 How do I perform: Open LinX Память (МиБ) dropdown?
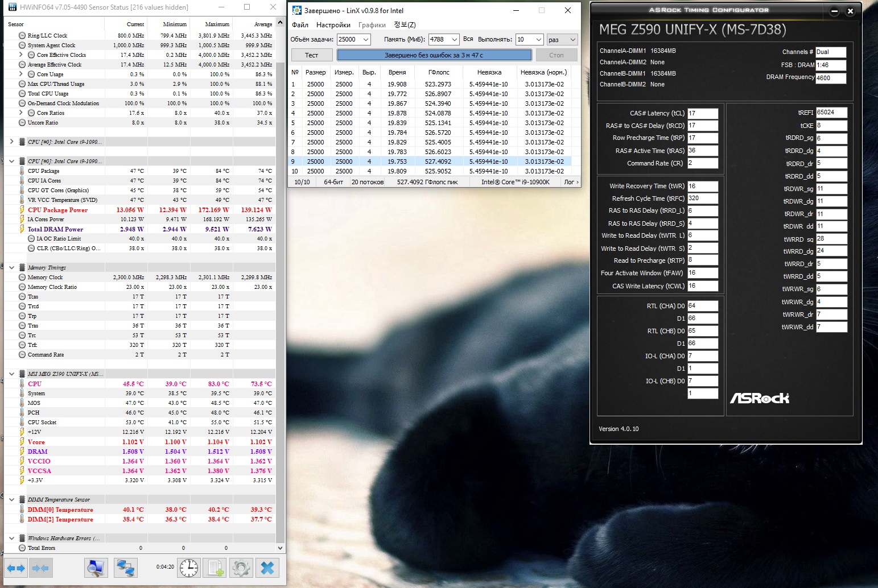454,39
